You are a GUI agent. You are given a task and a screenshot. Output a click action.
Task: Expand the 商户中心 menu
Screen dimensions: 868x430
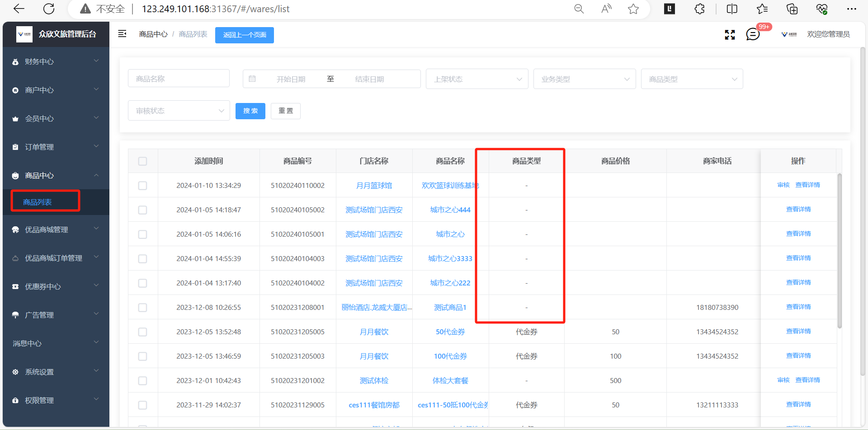pos(96,89)
